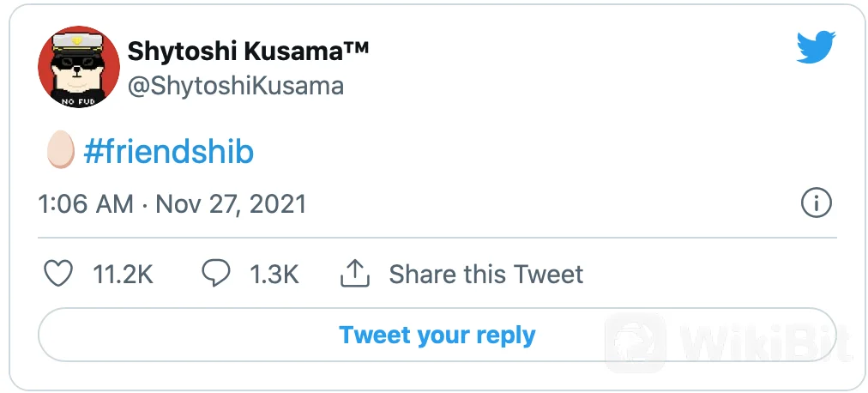Viewport: 868px width, 393px height.
Task: Click the WikiBit watermark logo icon
Action: pos(635,343)
